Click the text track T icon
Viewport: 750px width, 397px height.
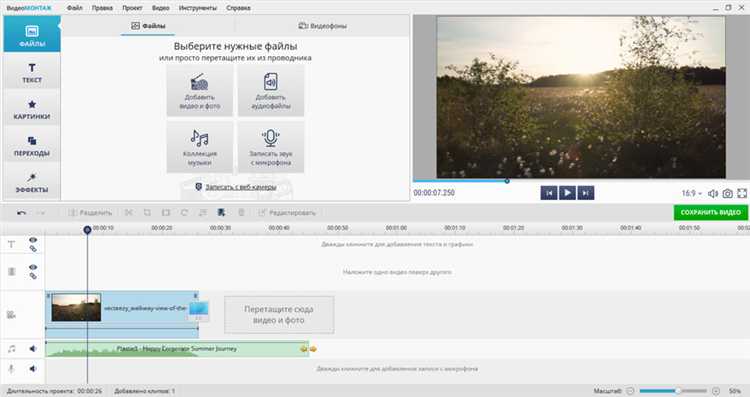(x=11, y=244)
